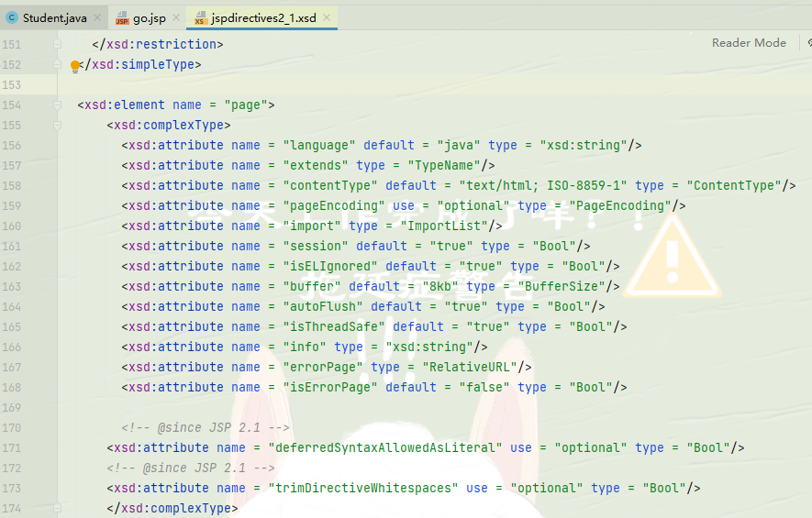812x518 pixels.
Task: Click "text/html; ISO-8859-1" on line 158
Action: 543,186
